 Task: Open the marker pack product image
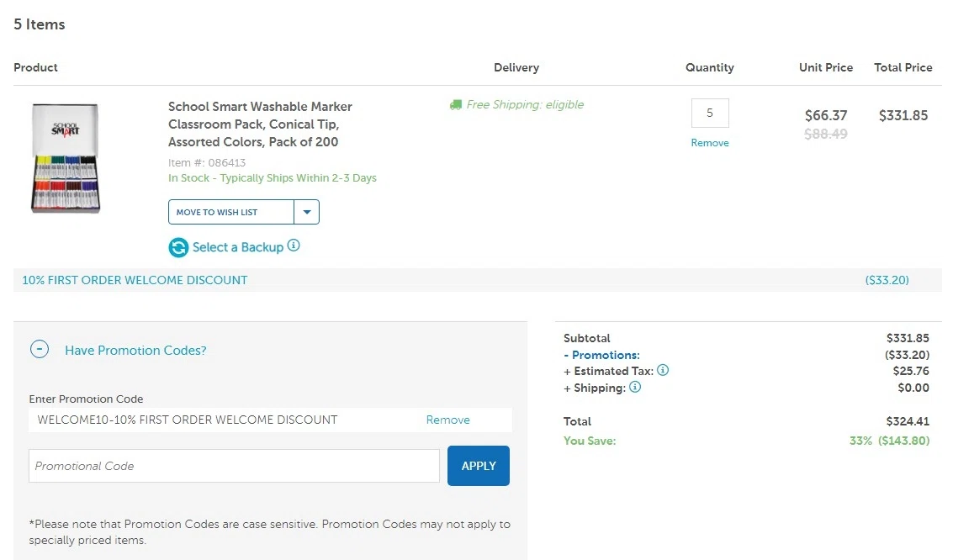click(x=65, y=158)
